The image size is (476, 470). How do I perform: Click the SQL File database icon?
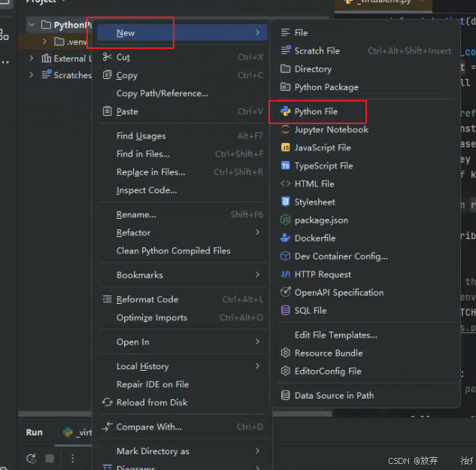285,311
